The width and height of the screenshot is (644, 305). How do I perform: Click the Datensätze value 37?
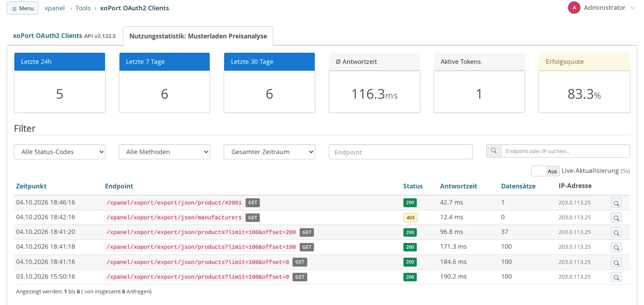pyautogui.click(x=505, y=232)
